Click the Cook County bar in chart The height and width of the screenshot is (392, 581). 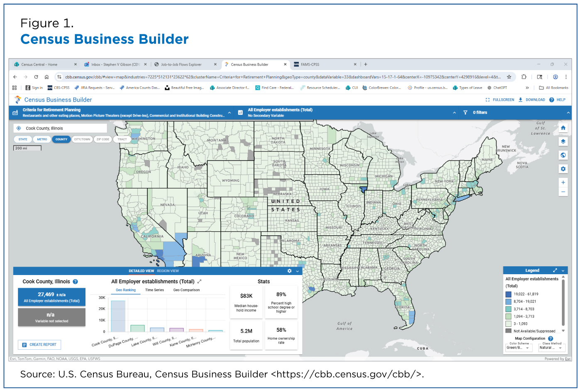(118, 316)
